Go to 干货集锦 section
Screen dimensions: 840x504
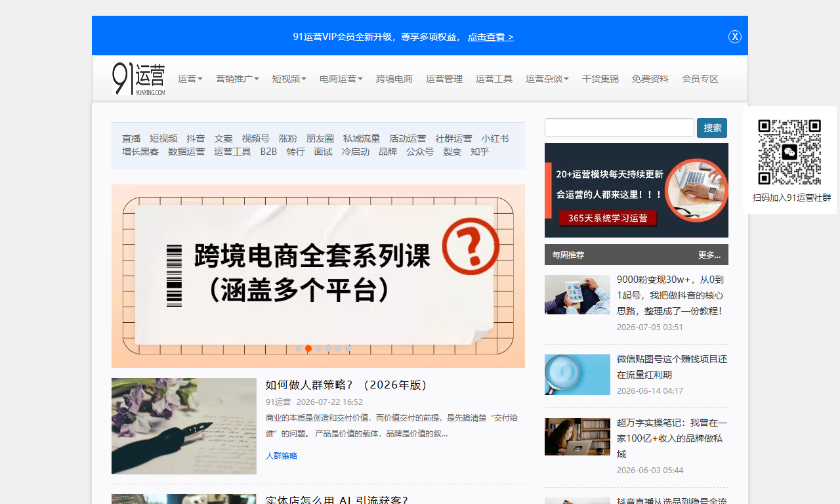600,79
